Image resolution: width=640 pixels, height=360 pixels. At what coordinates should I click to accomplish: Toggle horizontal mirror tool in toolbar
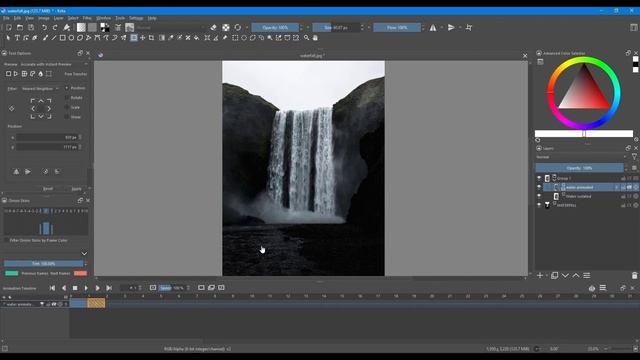pyautogui.click(x=433, y=27)
